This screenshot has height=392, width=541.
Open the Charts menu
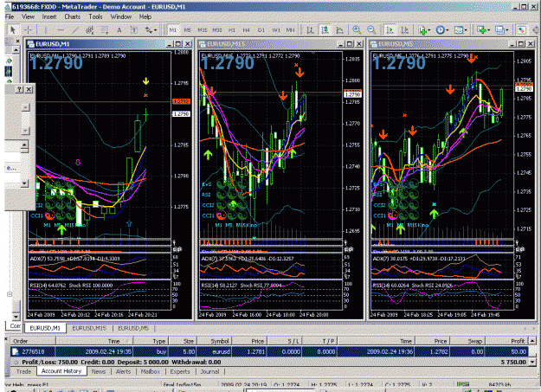72,16
